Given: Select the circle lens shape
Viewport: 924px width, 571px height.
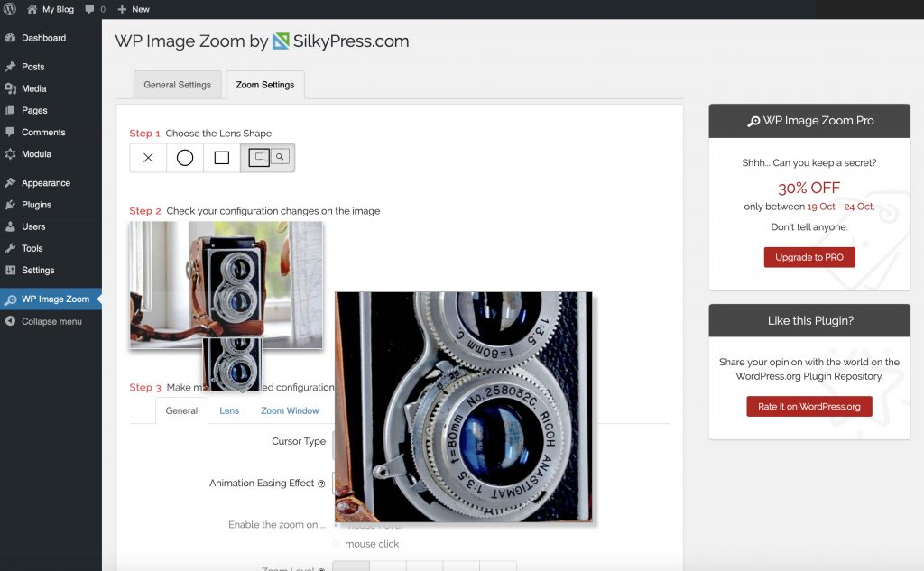Looking at the screenshot, I should click(185, 158).
